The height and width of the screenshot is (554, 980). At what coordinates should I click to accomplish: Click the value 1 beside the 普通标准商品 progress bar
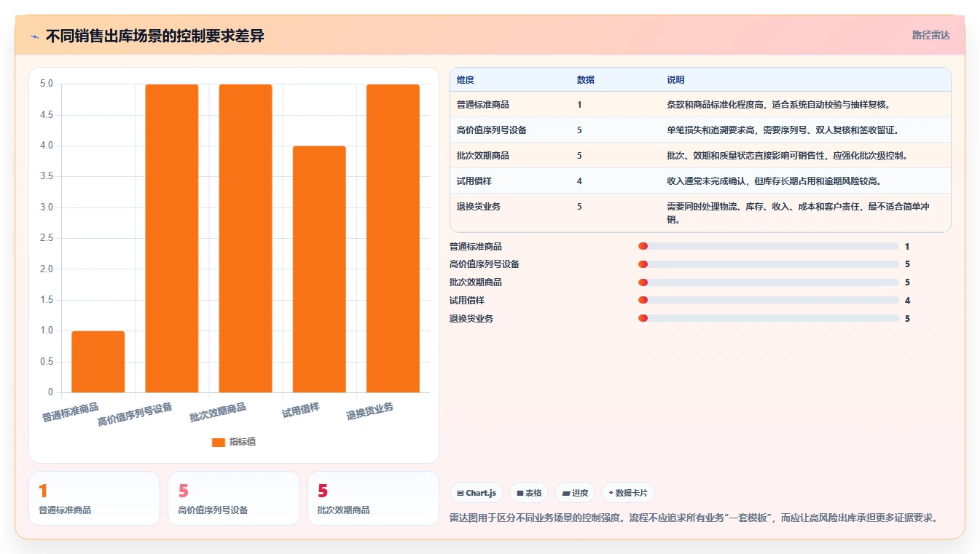[x=907, y=247]
